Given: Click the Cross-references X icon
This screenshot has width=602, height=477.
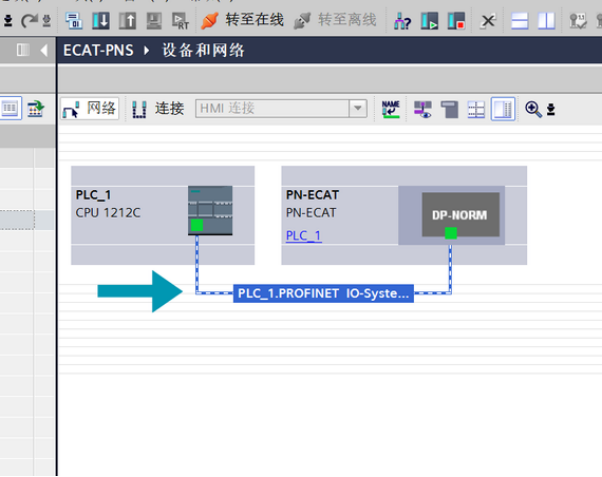Looking at the screenshot, I should tap(488, 21).
